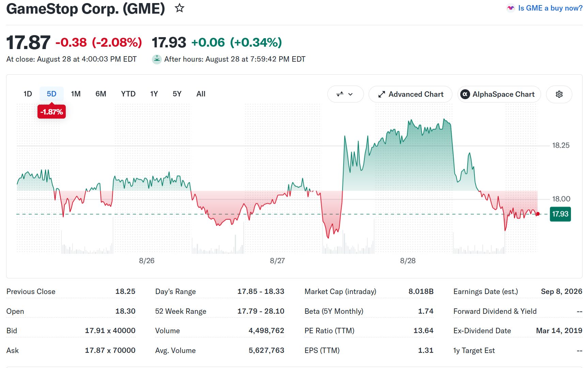Screen dimensions: 588x368
Task: Switch chart to 5Y range
Action: click(x=177, y=94)
